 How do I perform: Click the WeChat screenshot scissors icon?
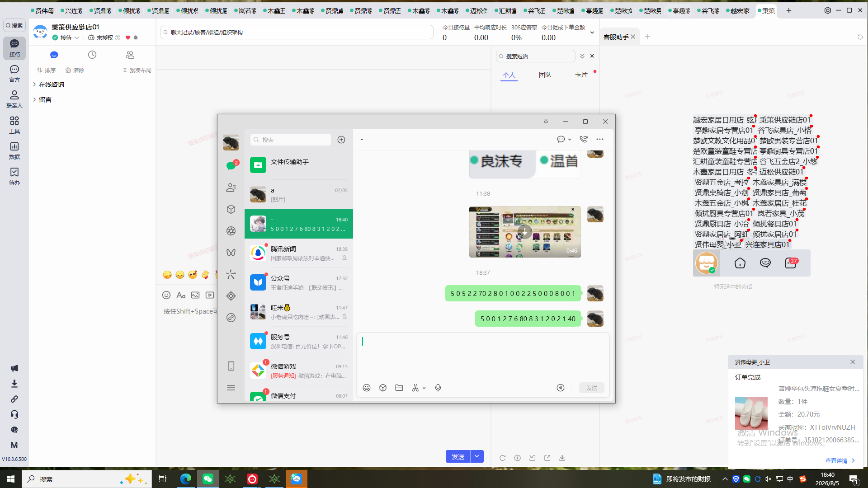[415, 388]
